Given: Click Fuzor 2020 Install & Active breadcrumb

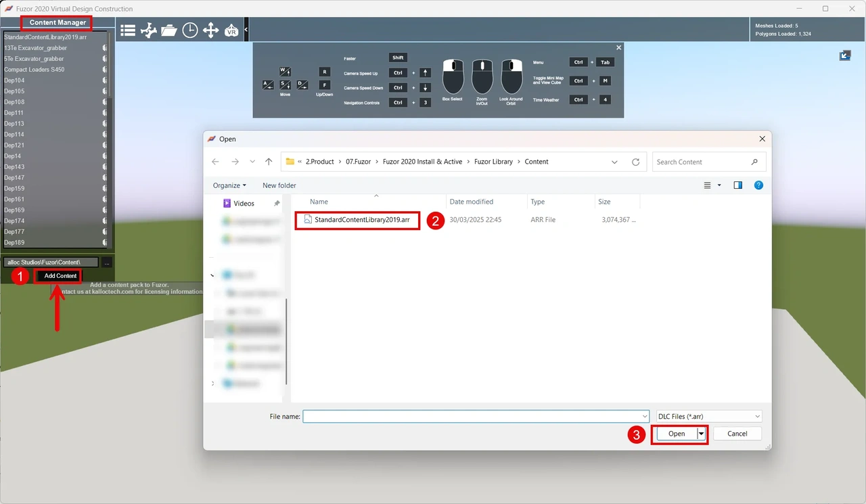Looking at the screenshot, I should 422,162.
